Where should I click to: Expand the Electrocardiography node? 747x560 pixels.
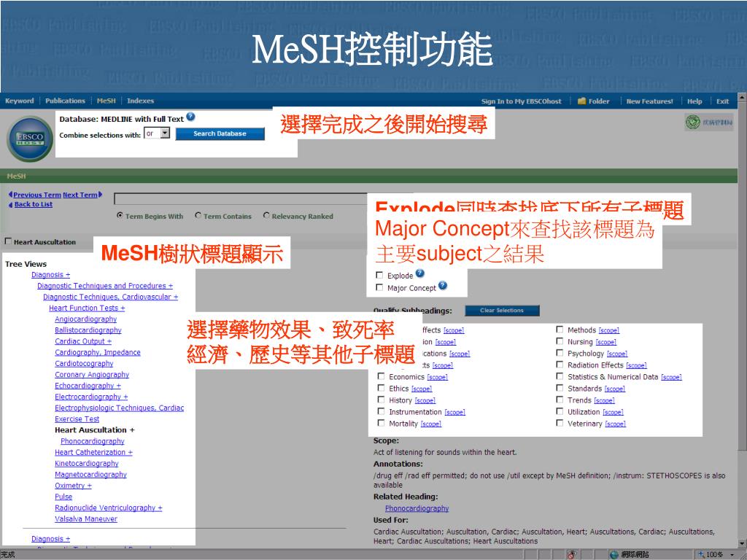[91, 397]
